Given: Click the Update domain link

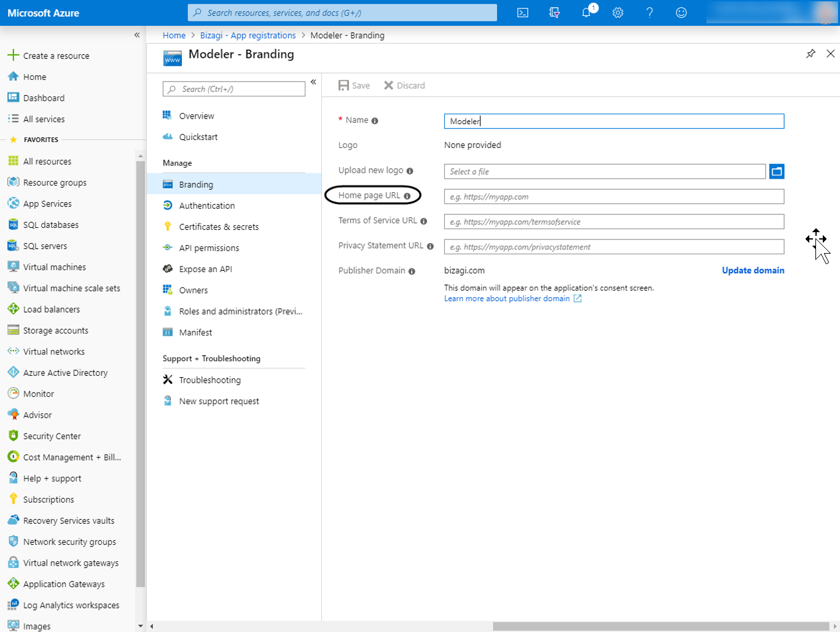Looking at the screenshot, I should click(x=753, y=270).
